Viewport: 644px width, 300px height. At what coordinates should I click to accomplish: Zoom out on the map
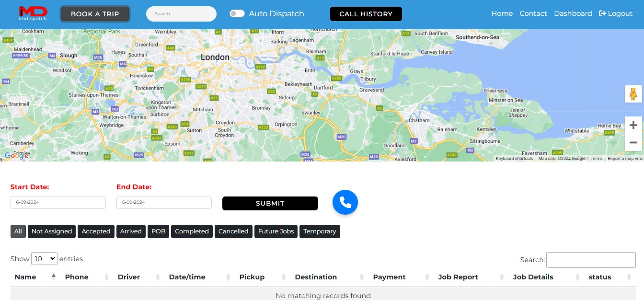[633, 142]
